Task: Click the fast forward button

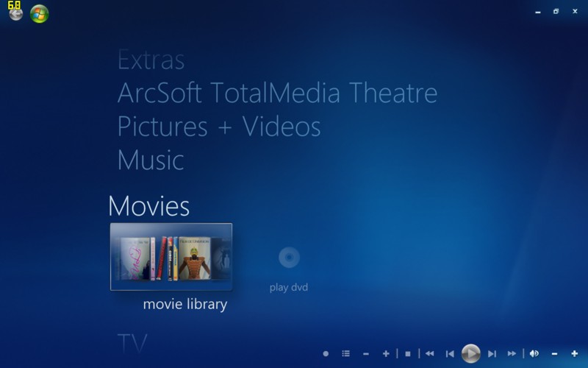Action: (x=512, y=354)
